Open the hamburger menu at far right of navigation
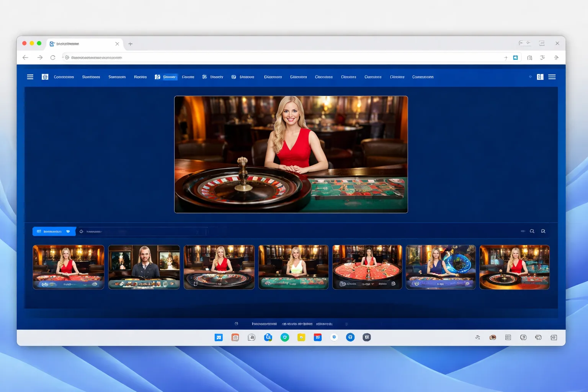This screenshot has height=392, width=588. 552,77
